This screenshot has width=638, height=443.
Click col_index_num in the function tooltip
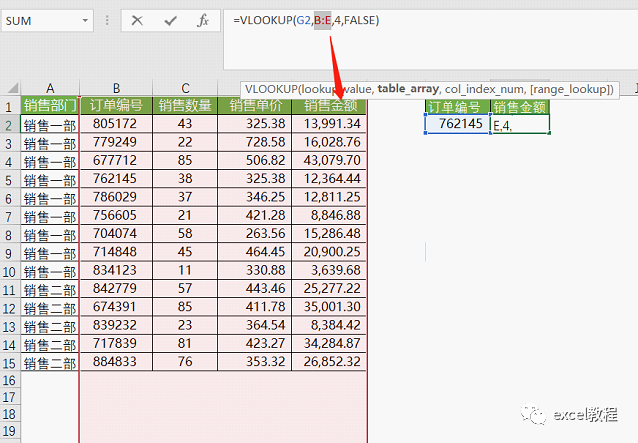(473, 89)
